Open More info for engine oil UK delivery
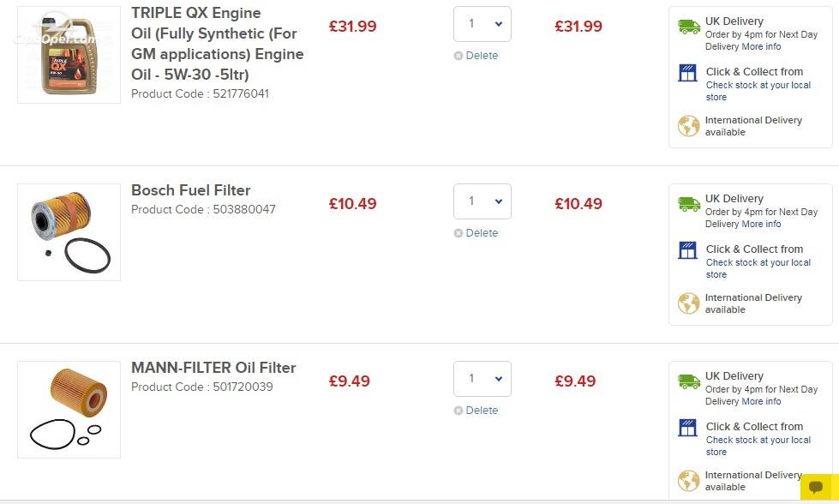 coord(761,46)
